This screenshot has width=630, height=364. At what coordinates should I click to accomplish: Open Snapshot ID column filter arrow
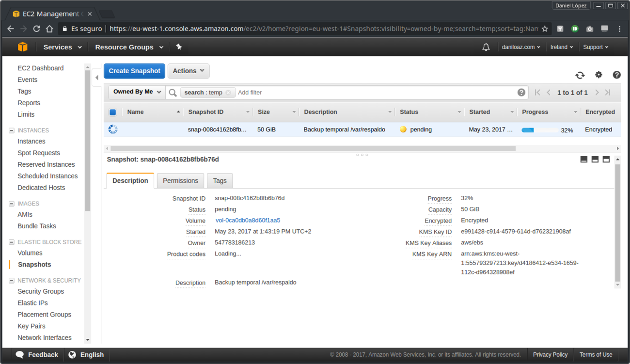point(248,112)
